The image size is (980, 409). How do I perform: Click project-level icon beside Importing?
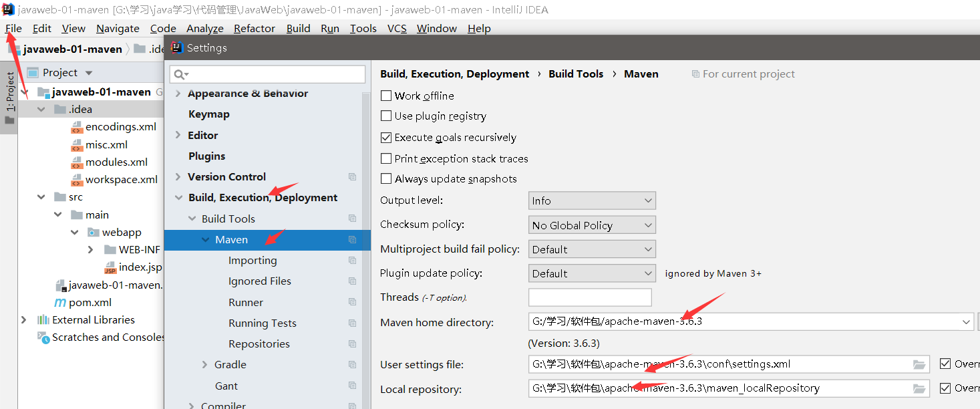[353, 261]
